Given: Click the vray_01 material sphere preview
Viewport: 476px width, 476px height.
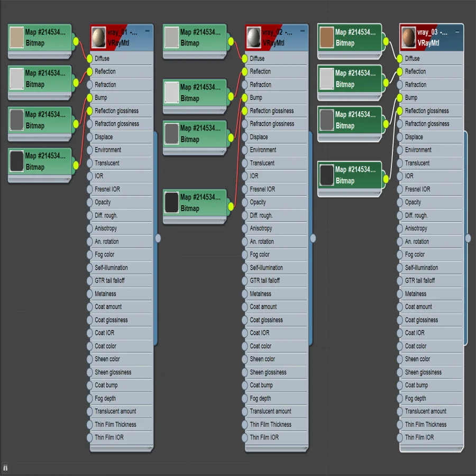Looking at the screenshot, I should pos(99,38).
